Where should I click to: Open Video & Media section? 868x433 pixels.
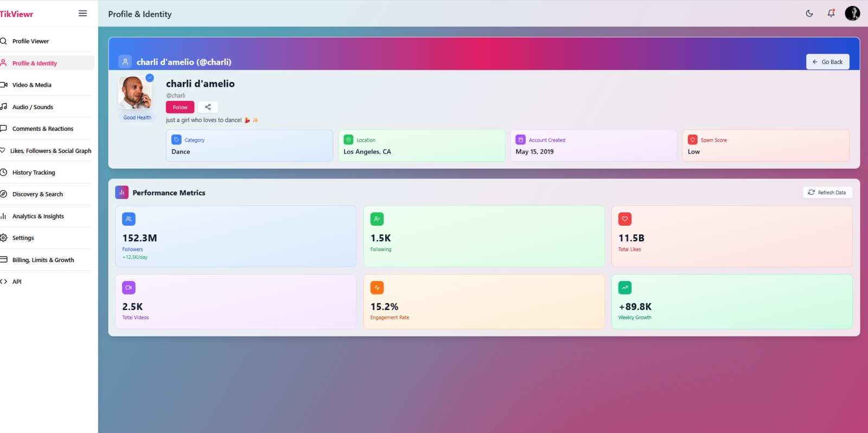tap(46, 85)
